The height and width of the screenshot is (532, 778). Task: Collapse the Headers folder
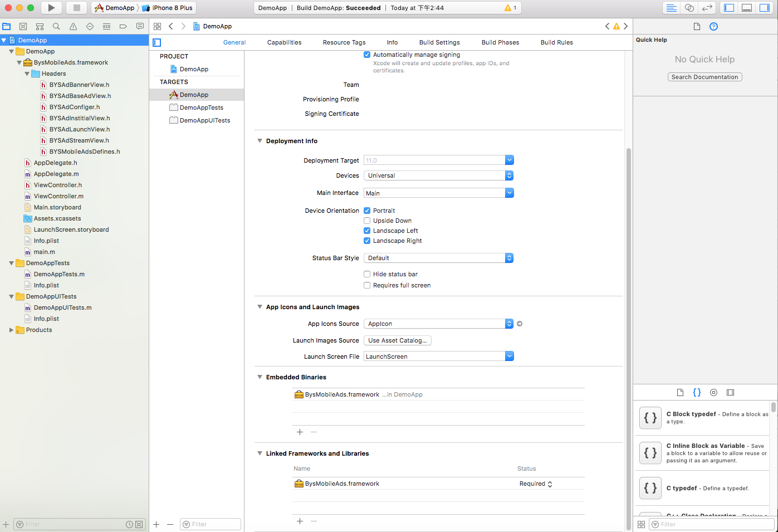[x=27, y=74]
